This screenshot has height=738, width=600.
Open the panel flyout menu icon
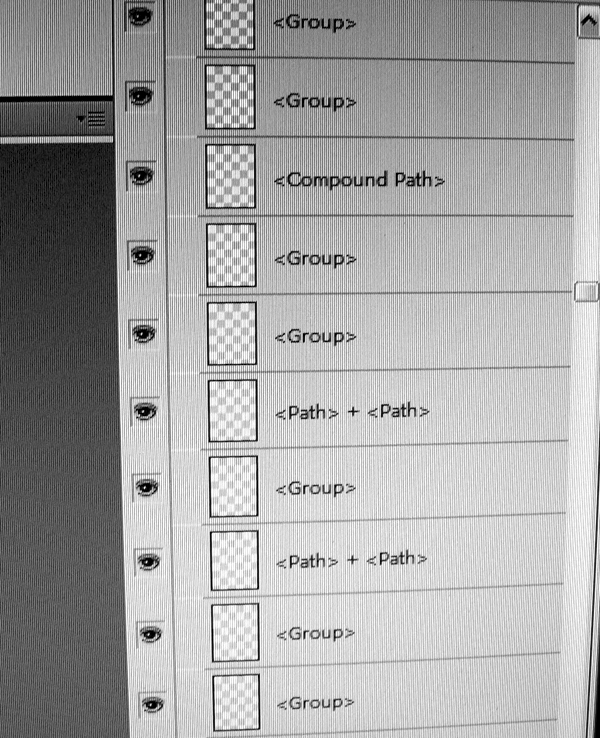92,119
